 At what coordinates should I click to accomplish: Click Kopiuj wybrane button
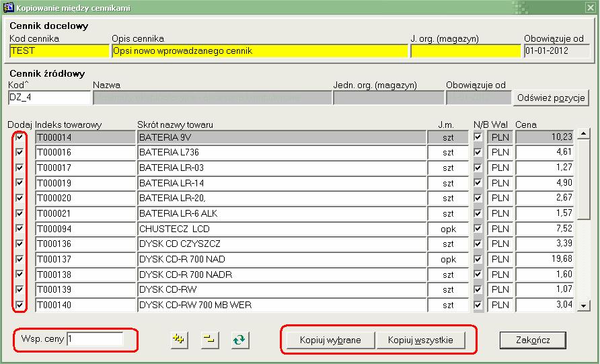(330, 340)
